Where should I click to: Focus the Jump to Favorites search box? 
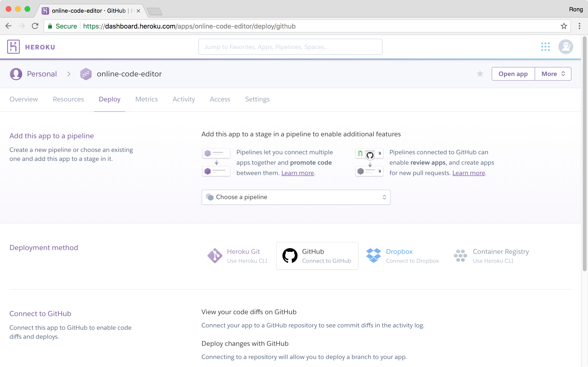pyautogui.click(x=290, y=47)
